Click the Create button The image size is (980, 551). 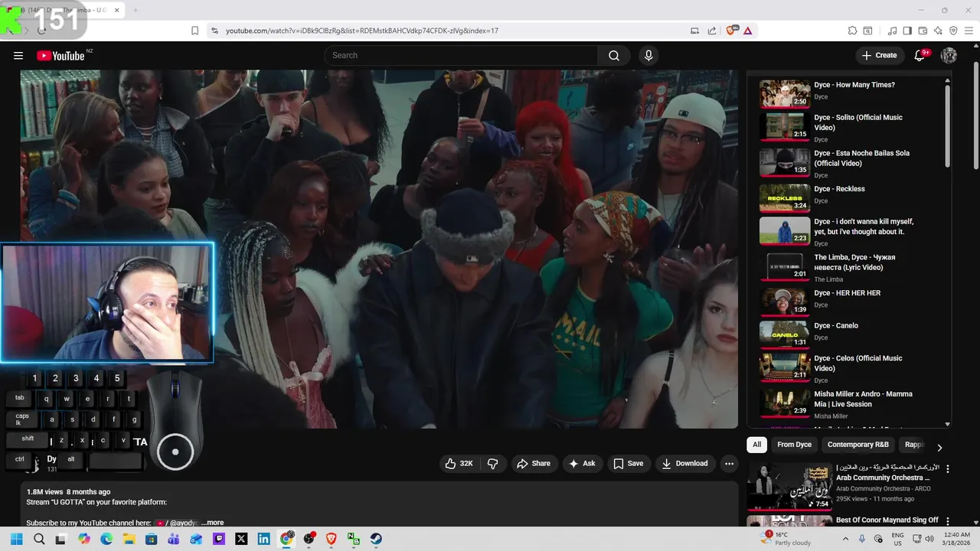(x=879, y=55)
